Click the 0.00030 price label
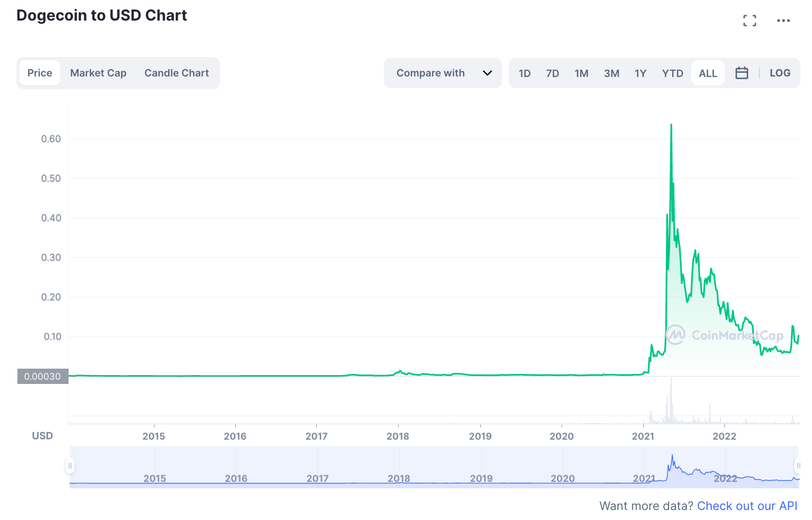The height and width of the screenshot is (520, 812). click(43, 377)
